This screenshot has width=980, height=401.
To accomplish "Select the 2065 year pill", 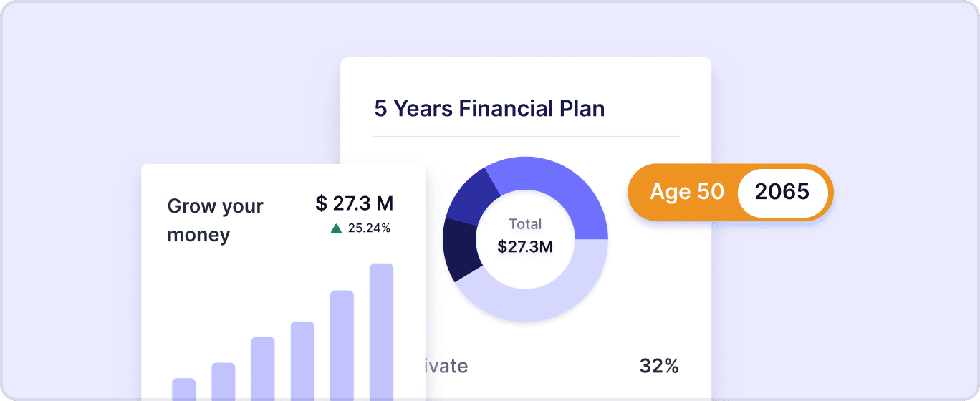I will (x=782, y=192).
